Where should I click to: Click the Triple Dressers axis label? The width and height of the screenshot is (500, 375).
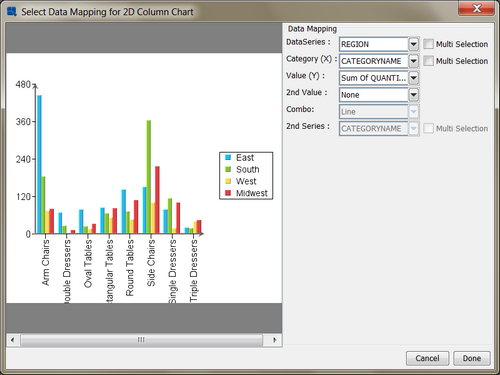click(x=193, y=271)
